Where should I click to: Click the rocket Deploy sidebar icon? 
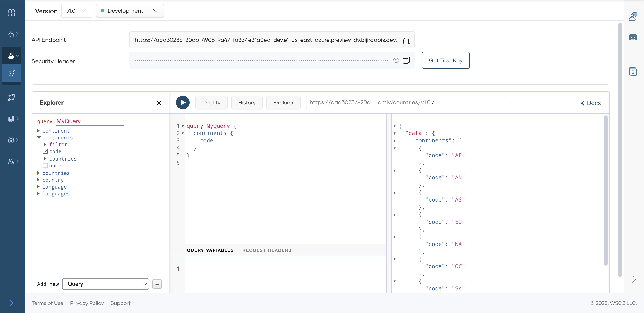[11, 97]
